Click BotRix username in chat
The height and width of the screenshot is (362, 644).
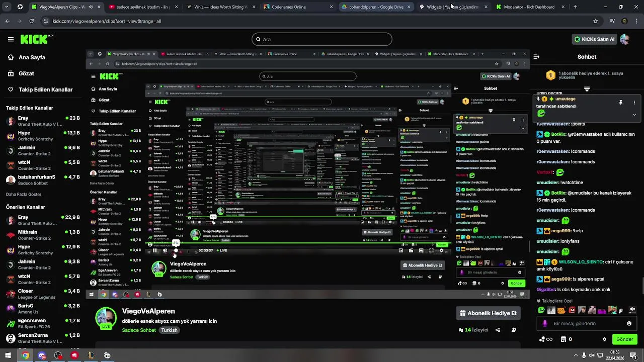(x=558, y=134)
